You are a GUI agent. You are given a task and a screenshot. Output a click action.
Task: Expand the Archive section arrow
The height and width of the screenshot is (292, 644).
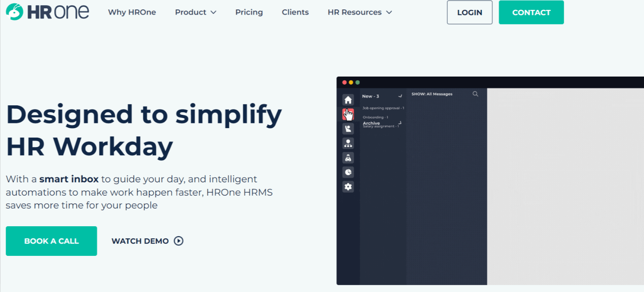pyautogui.click(x=400, y=123)
